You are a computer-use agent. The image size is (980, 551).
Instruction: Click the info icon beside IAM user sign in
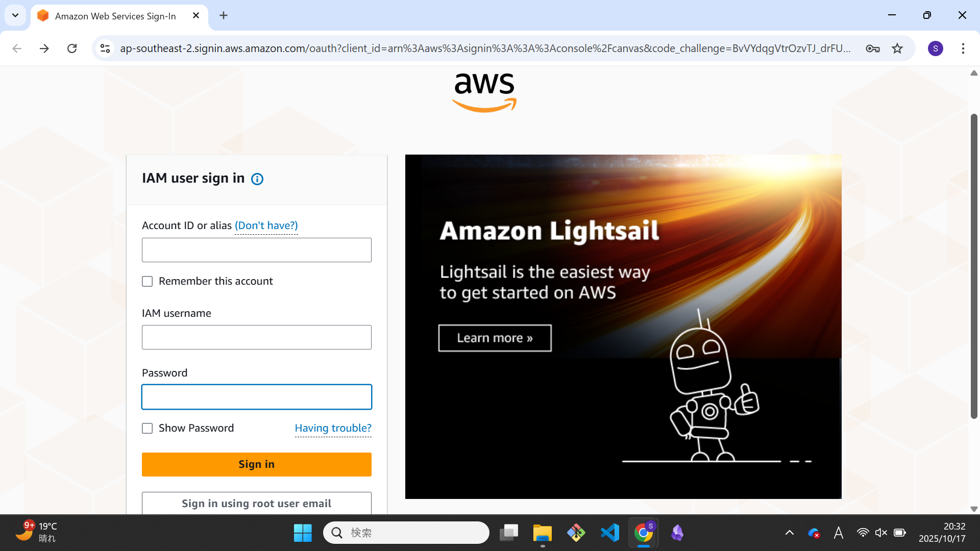click(x=257, y=179)
